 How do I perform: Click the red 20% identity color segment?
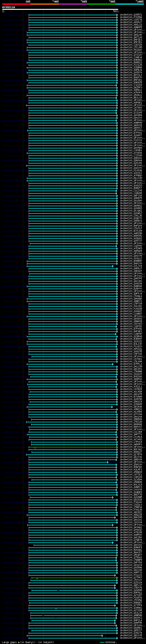click(16, 4)
